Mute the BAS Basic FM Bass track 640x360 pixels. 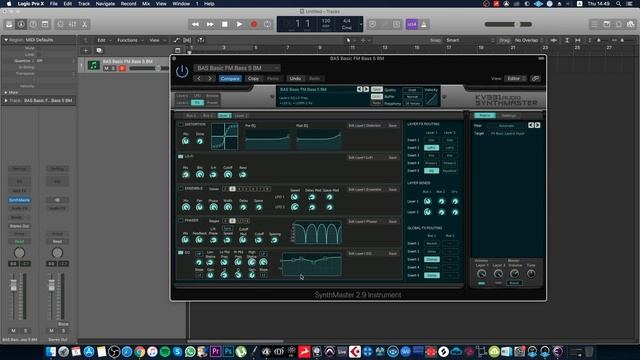click(107, 68)
